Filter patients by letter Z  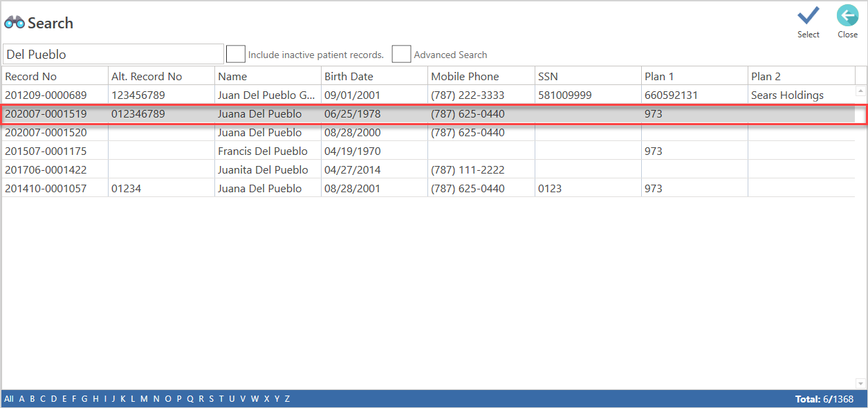coord(287,399)
